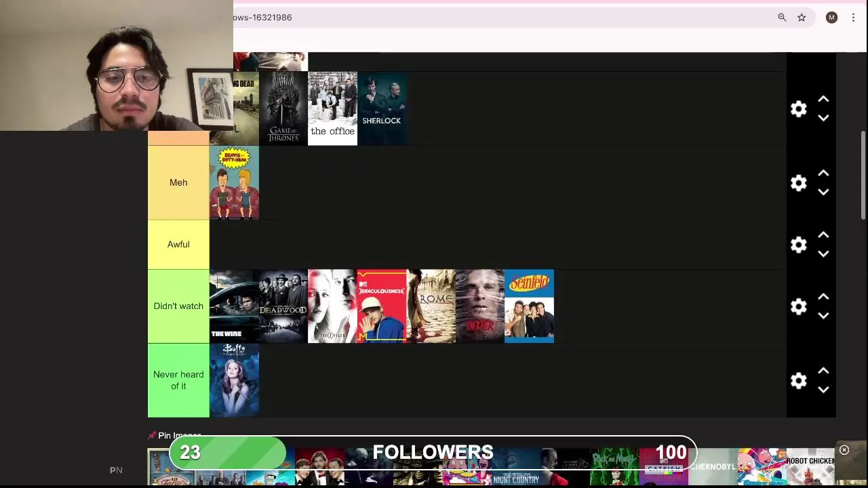Select the Didn't watch tier label
This screenshot has height=488, width=868.
coord(178,306)
